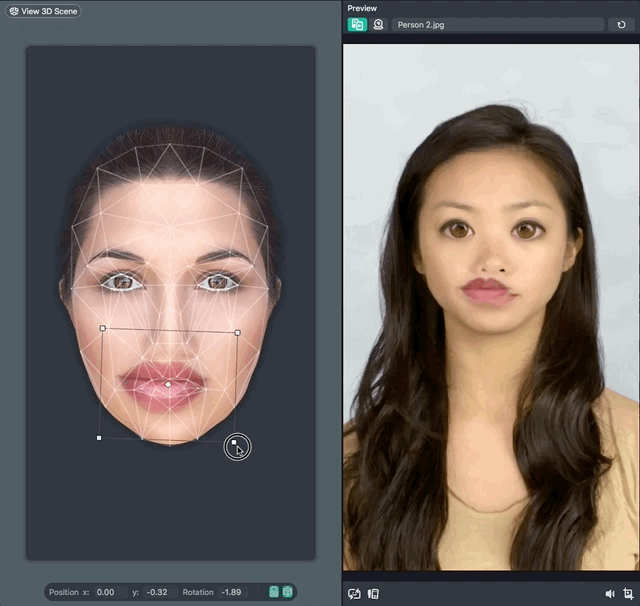The width and height of the screenshot is (640, 606).
Task: Mute the preview audio via the speaker icon
Action: 610,593
